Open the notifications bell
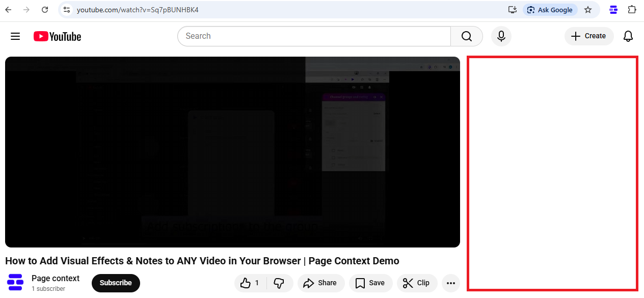This screenshot has height=298, width=644. point(629,36)
